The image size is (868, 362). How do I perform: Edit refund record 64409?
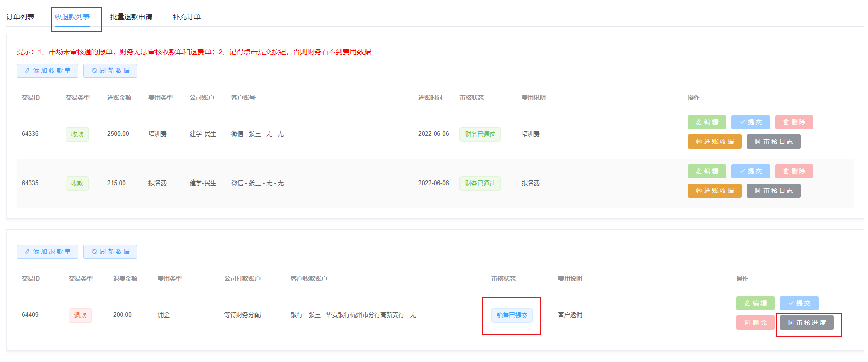755,303
